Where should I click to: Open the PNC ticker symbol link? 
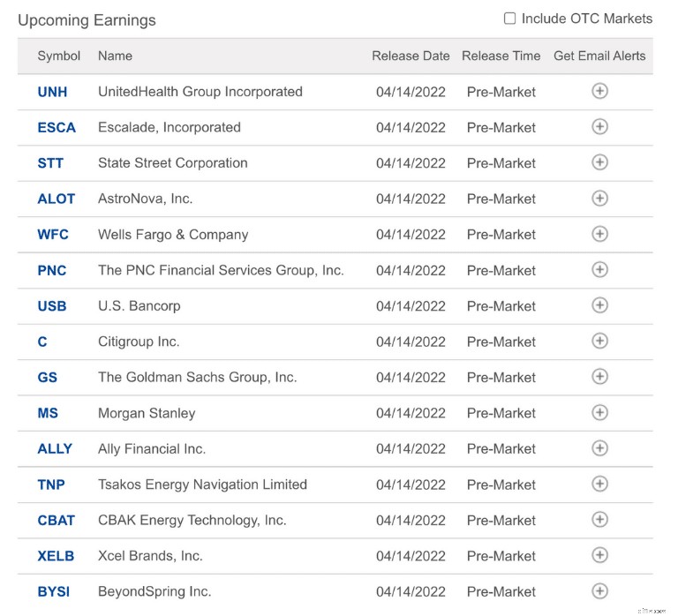click(52, 271)
